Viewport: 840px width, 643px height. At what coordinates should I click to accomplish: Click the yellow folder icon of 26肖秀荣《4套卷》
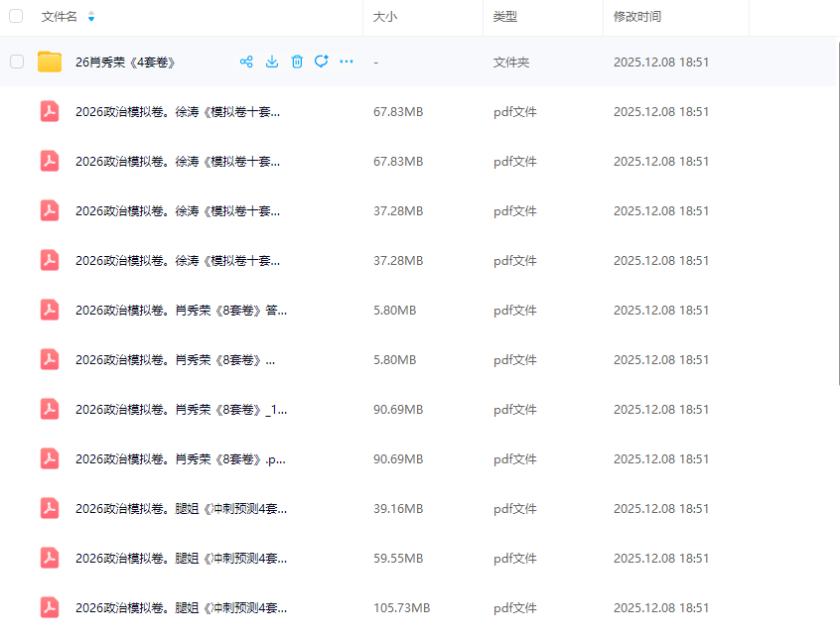coord(50,62)
